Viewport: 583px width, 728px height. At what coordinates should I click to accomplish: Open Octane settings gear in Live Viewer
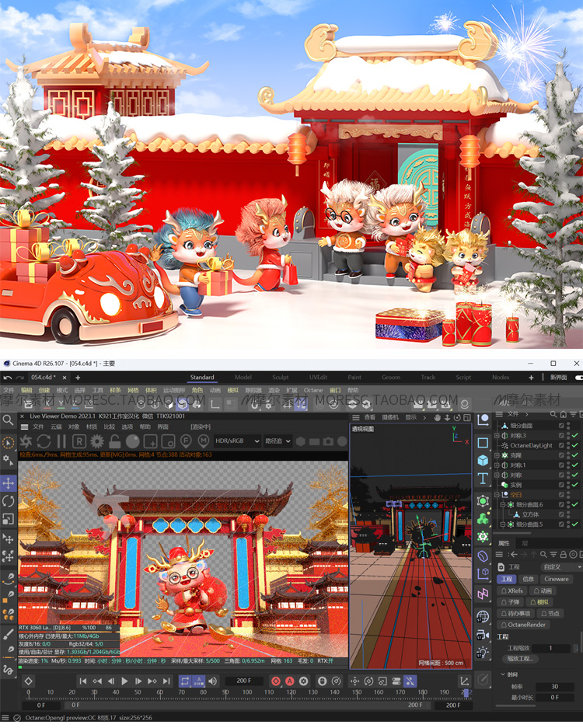pos(97,441)
